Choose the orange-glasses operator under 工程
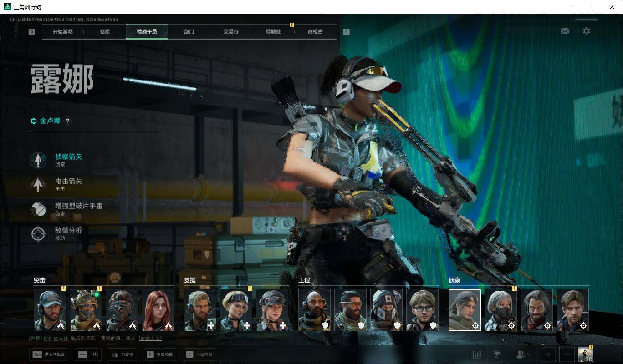The image size is (623, 364). point(351,310)
